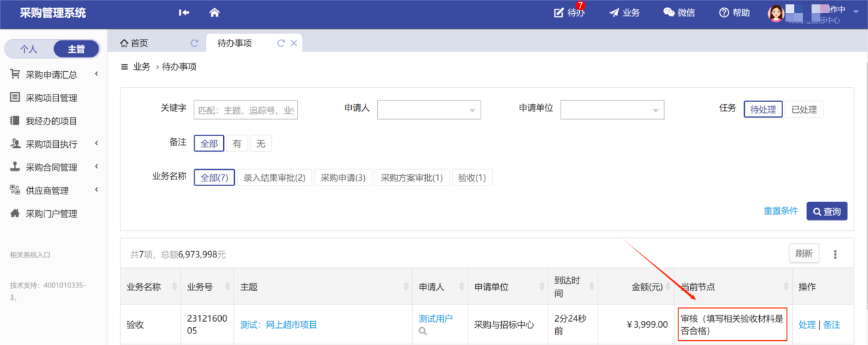
Task: Switch to 个人 personal mode
Action: point(29,49)
